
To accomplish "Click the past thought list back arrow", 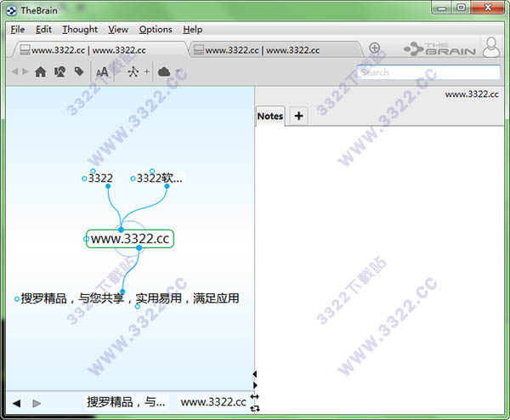I will (17, 403).
